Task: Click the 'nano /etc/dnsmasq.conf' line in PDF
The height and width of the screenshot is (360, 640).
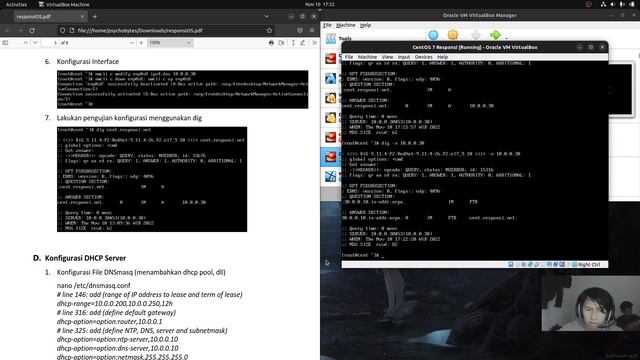Action: pyautogui.click(x=93, y=285)
